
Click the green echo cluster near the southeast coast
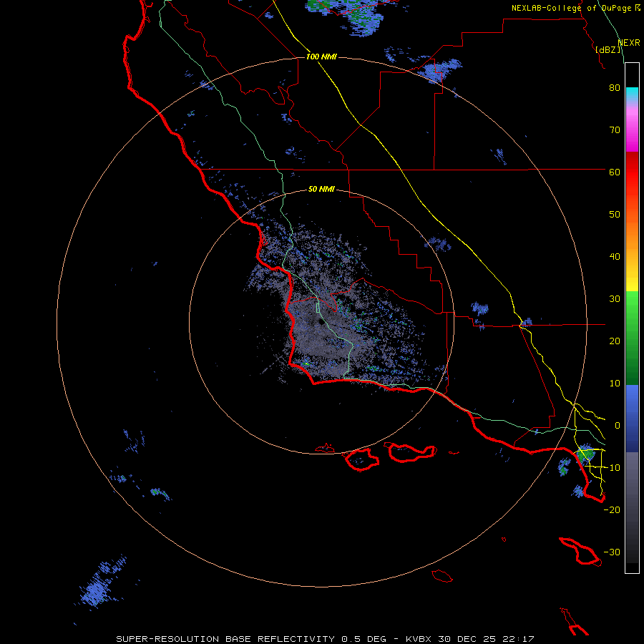(585, 454)
